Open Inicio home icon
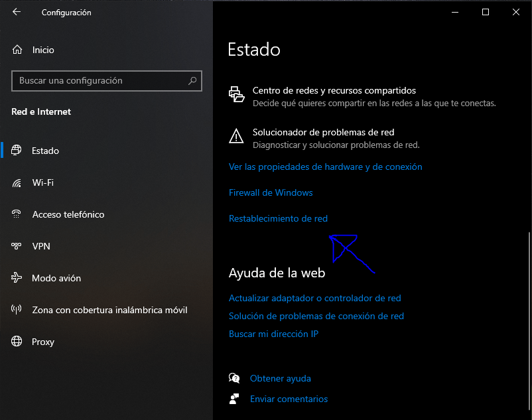Screen dimensions: 532x420 (x=17, y=50)
